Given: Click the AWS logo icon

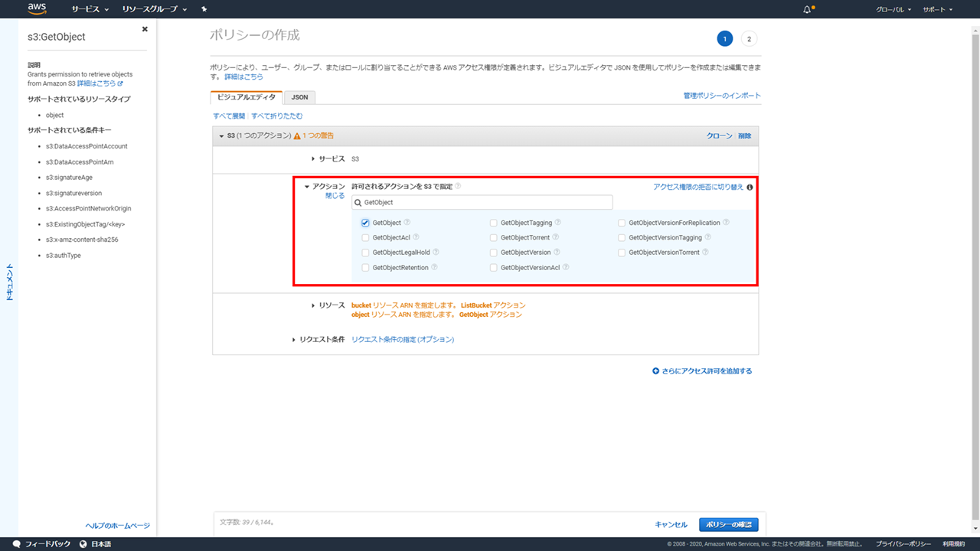Looking at the screenshot, I should coord(37,9).
